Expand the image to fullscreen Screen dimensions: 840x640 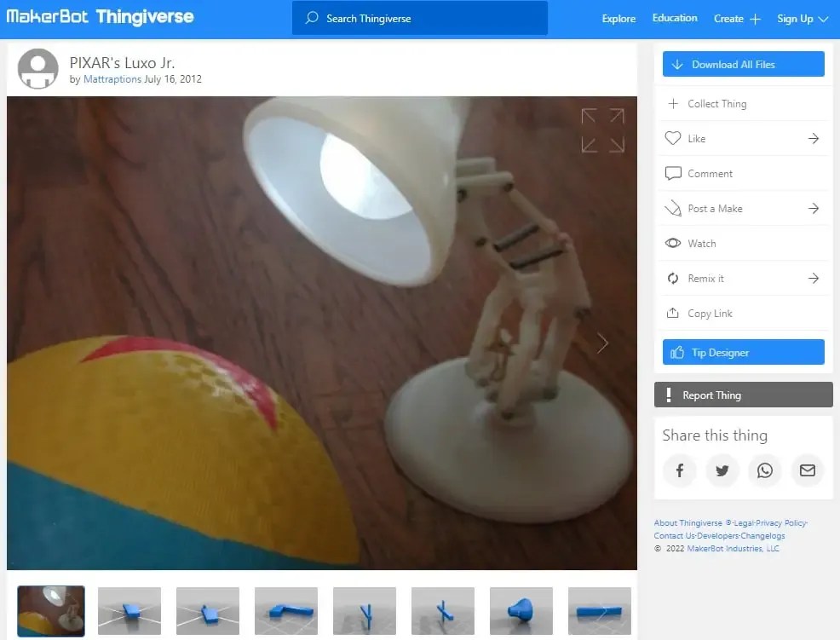(602, 129)
